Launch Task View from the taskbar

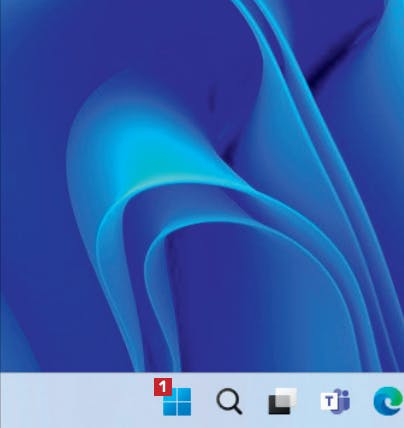282,401
